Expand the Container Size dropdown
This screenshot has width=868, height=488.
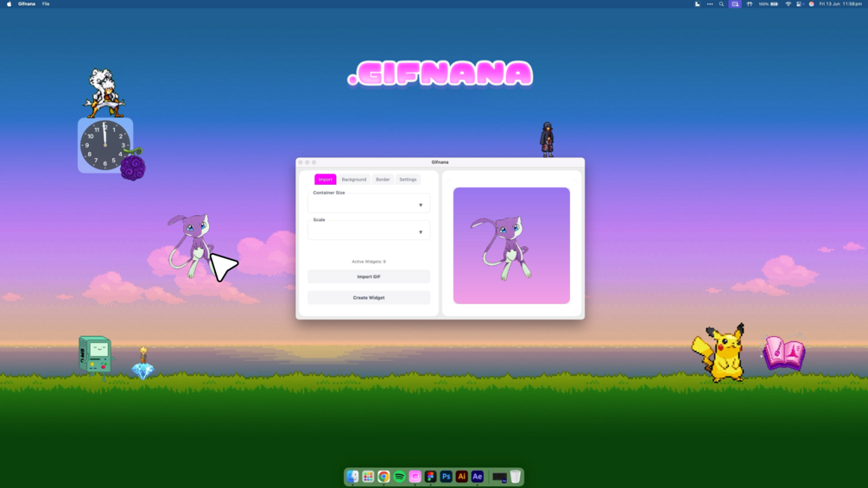(369, 205)
